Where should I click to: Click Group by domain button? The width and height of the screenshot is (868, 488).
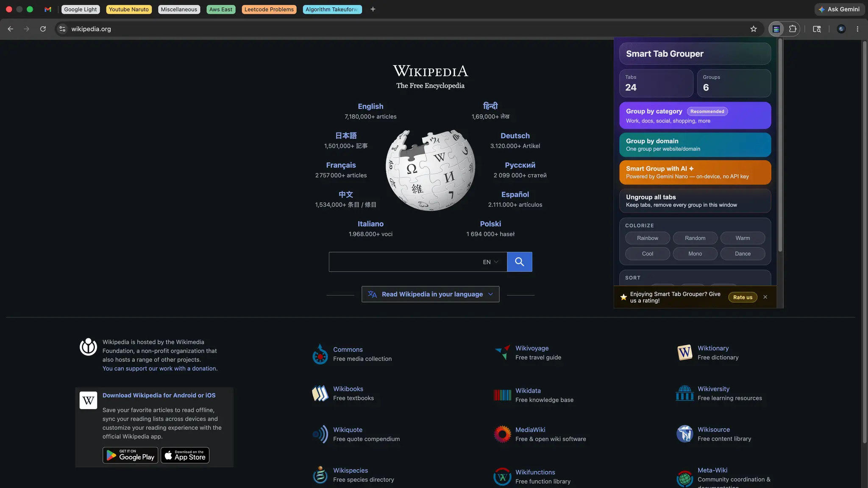[x=695, y=144]
